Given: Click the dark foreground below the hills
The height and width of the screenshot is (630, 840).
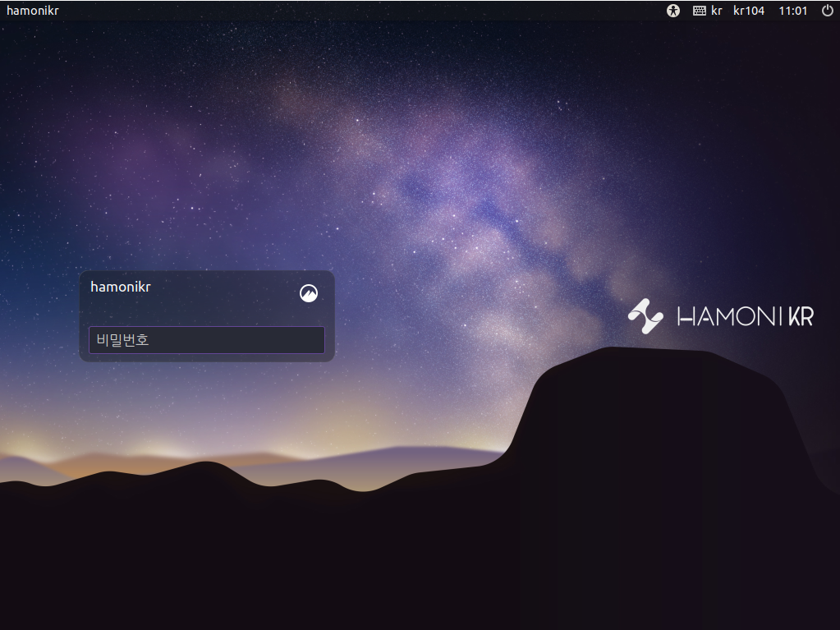Looking at the screenshot, I should 328,567.
